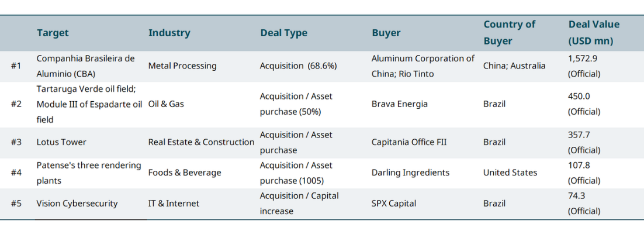Click the Deal Type column header

pyautogui.click(x=283, y=33)
